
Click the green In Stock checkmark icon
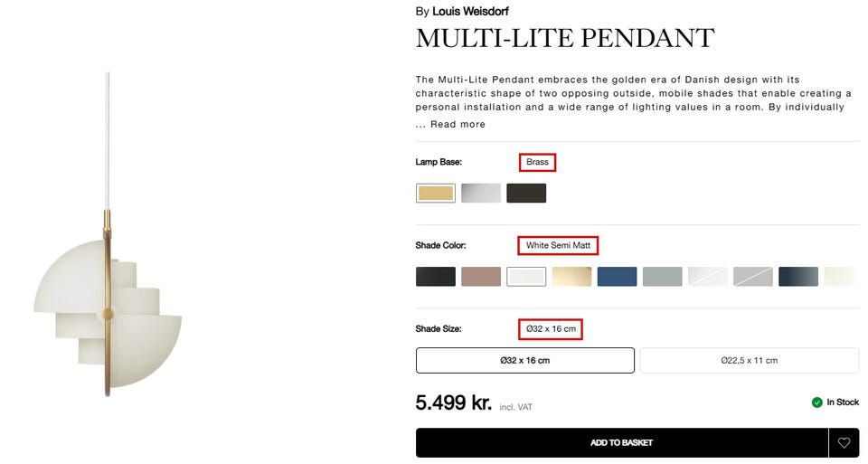point(817,402)
